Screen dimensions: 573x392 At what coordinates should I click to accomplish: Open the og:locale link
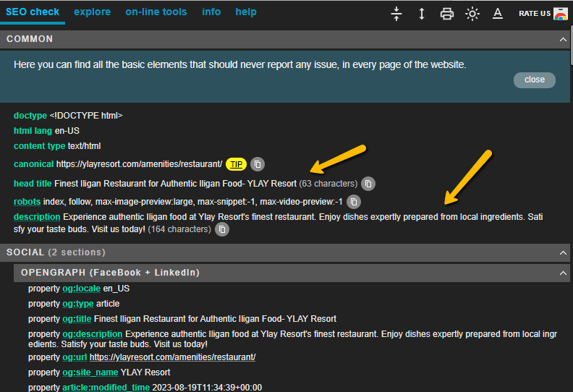(81, 289)
